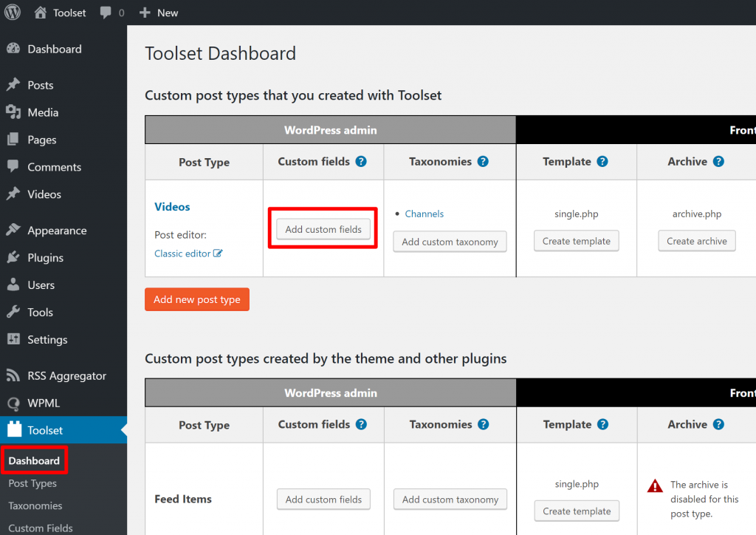Open the Toolset Dashboard submenu item
756x535 pixels.
[34, 460]
